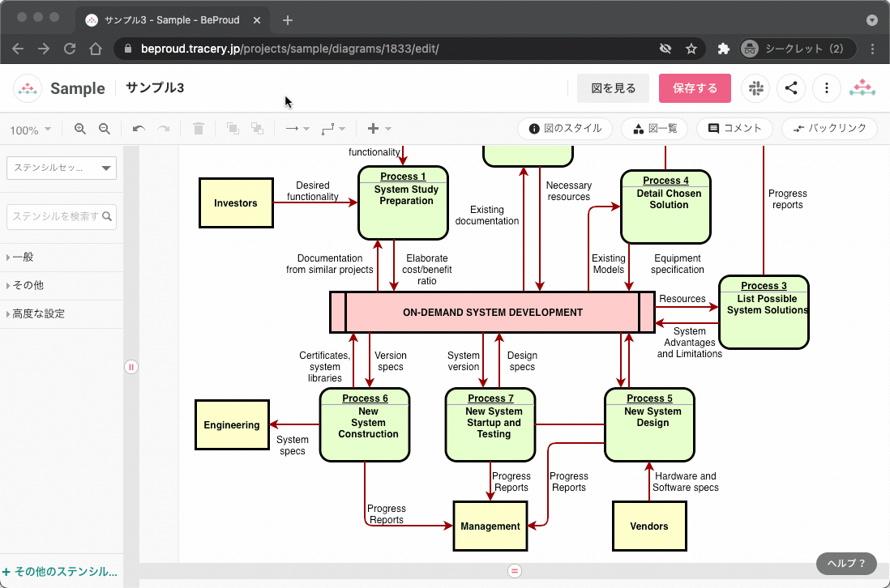Click the zoom in magnifier icon
This screenshot has height=588, width=890.
(80, 129)
